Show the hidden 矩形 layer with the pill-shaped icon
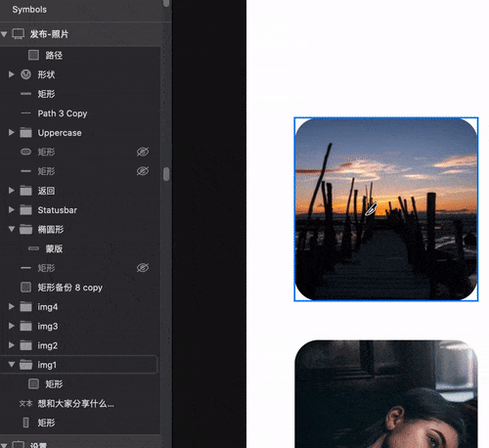The width and height of the screenshot is (489, 448). tap(143, 152)
